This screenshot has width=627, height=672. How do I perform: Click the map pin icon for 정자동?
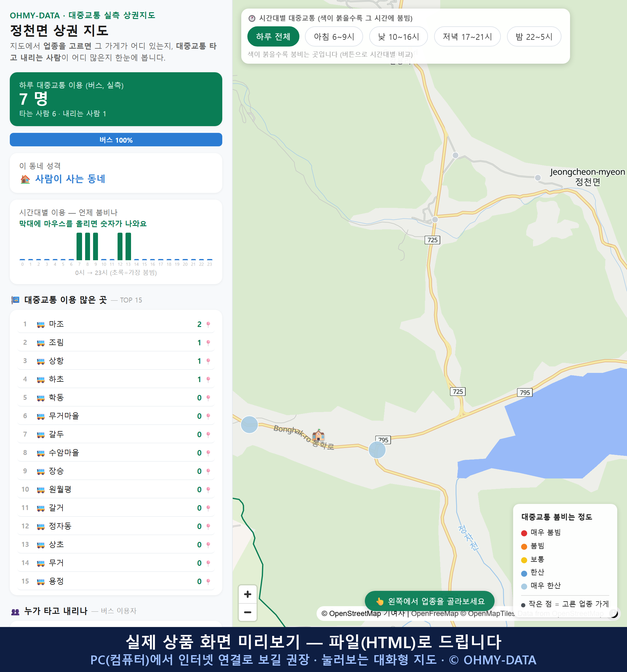(x=208, y=526)
